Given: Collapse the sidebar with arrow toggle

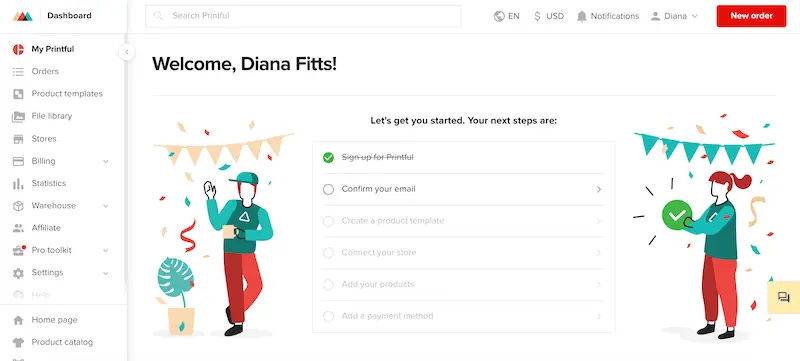Looking at the screenshot, I should coord(127,52).
